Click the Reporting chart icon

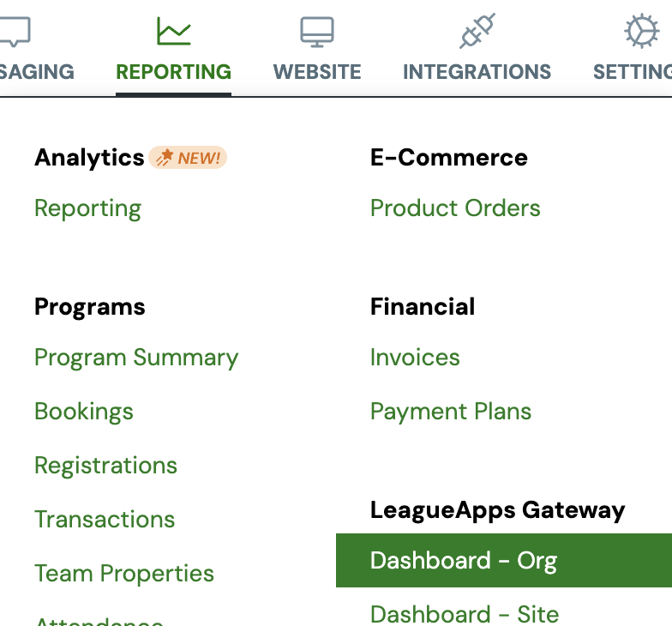tap(173, 31)
